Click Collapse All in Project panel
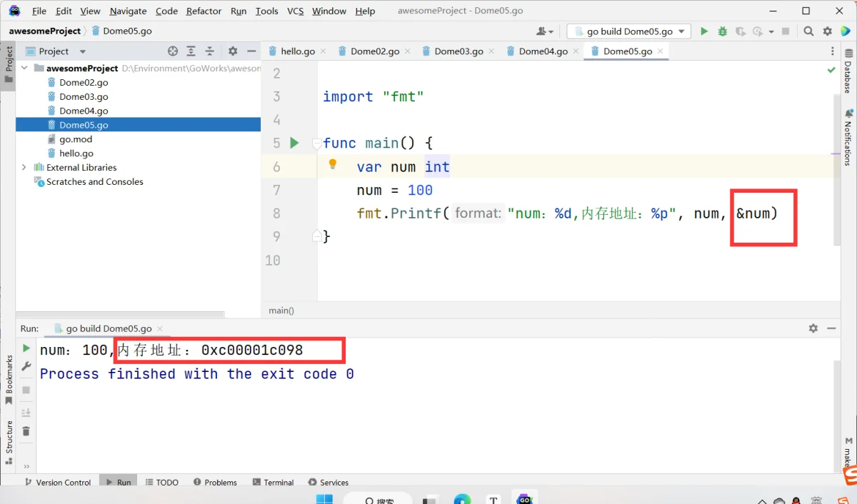The image size is (857, 504). [210, 51]
